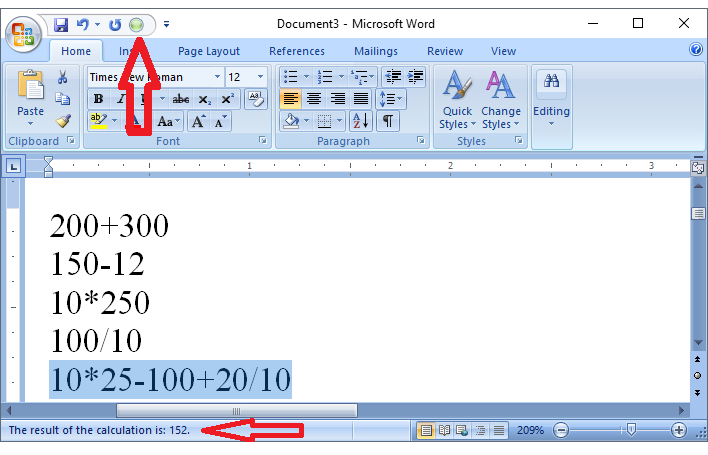Click the Clear Formatting icon
708x455 pixels.
(255, 99)
